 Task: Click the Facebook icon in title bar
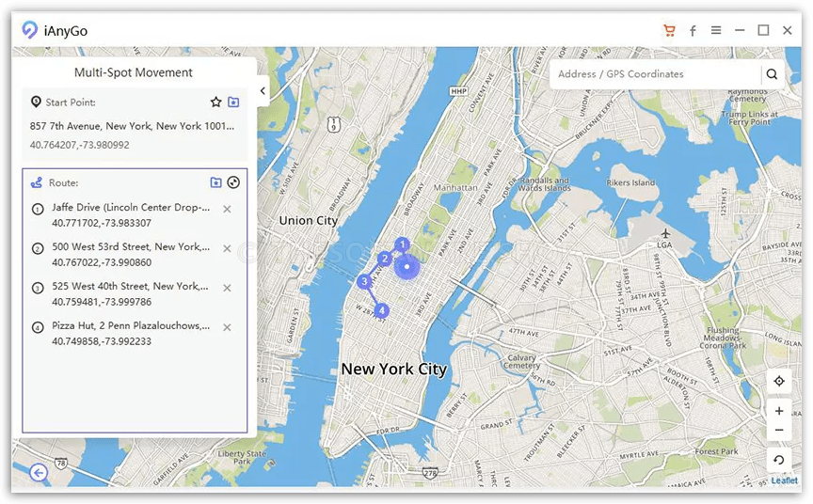click(693, 31)
